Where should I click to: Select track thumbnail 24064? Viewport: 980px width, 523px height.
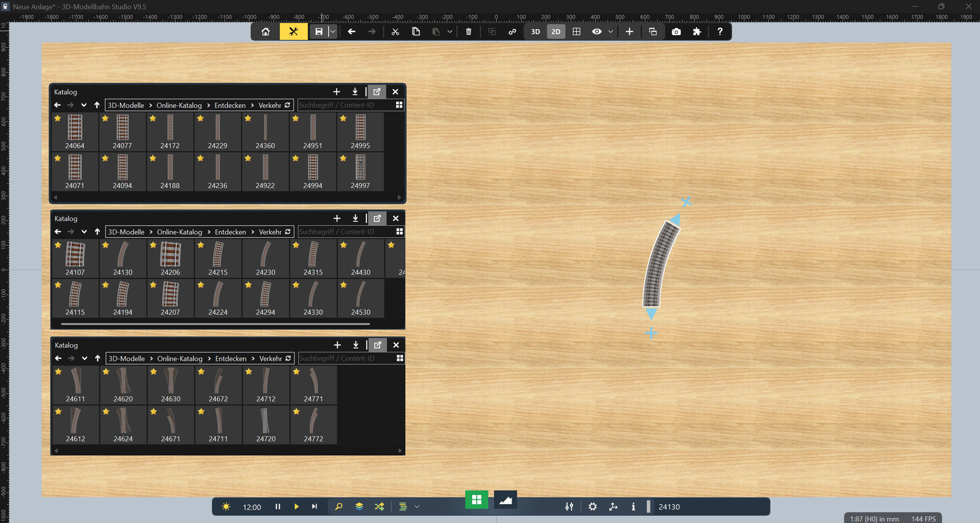point(75,132)
